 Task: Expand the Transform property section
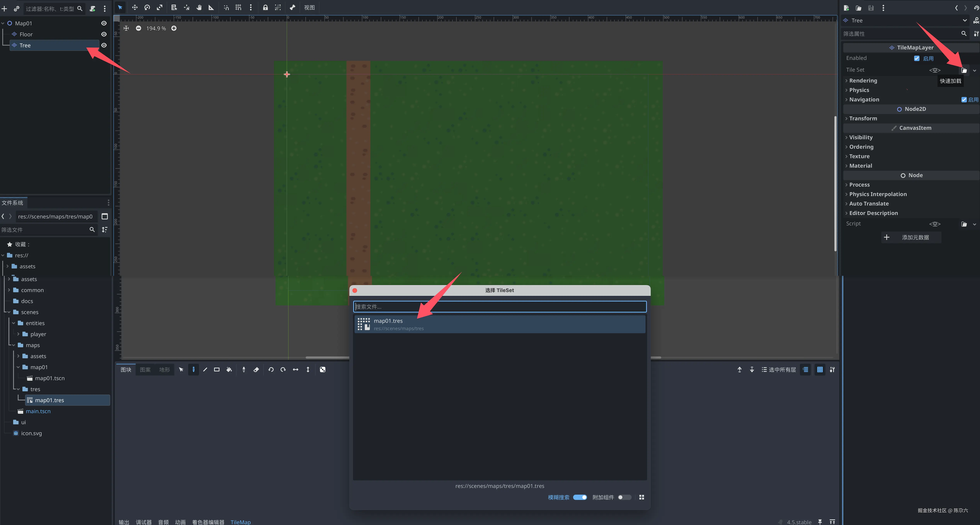tap(863, 118)
